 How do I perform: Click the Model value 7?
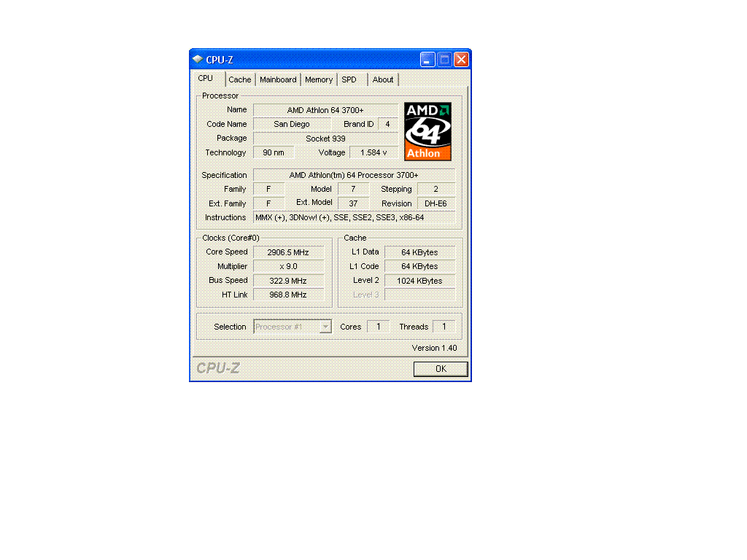click(x=353, y=189)
